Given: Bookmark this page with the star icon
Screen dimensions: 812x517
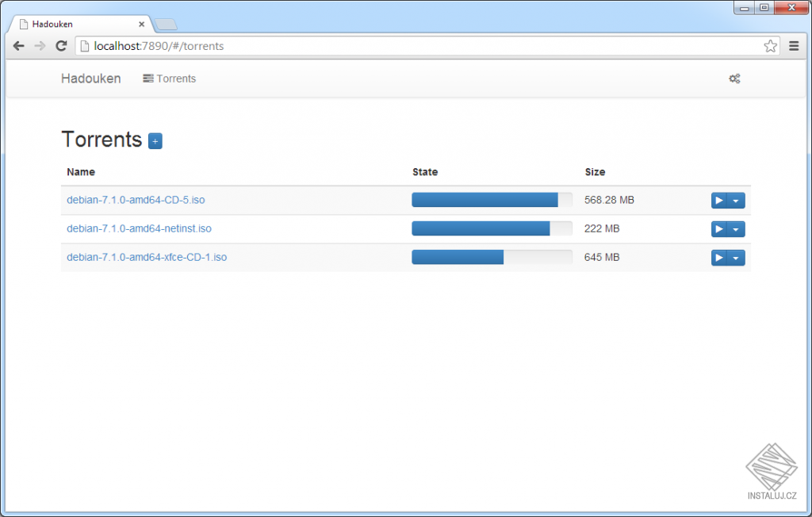Looking at the screenshot, I should tap(770, 46).
